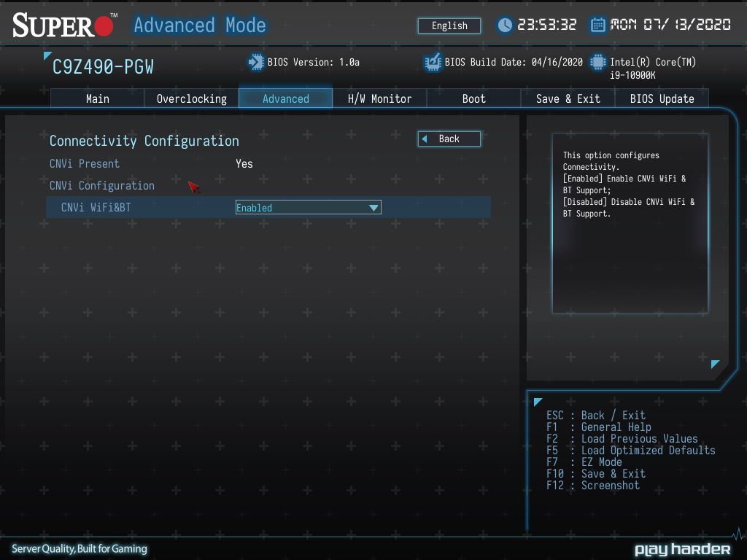Click the Connectivity Configuration title
Screen dimensions: 747x560
144,141
